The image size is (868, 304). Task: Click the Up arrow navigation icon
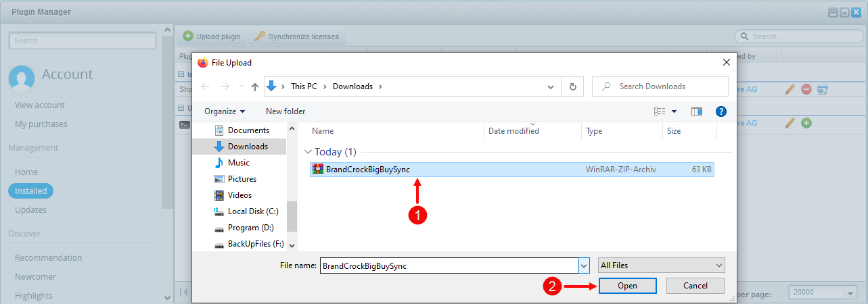pos(255,86)
